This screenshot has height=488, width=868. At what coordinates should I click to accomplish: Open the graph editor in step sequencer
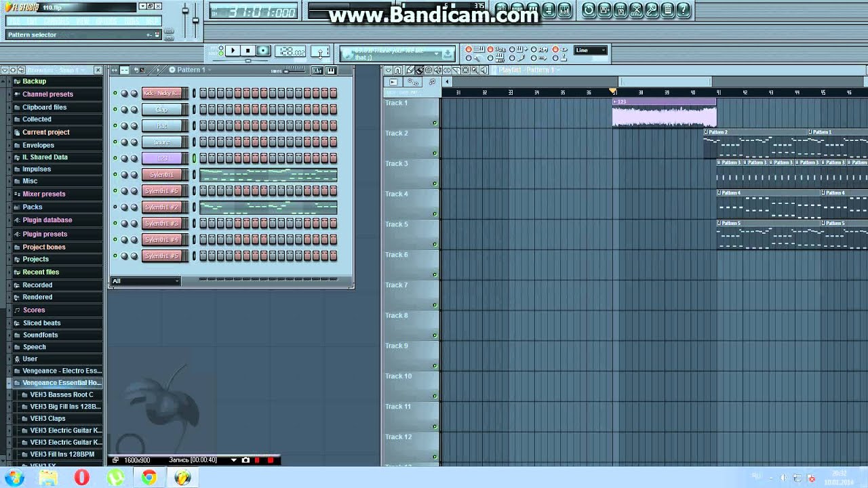317,70
